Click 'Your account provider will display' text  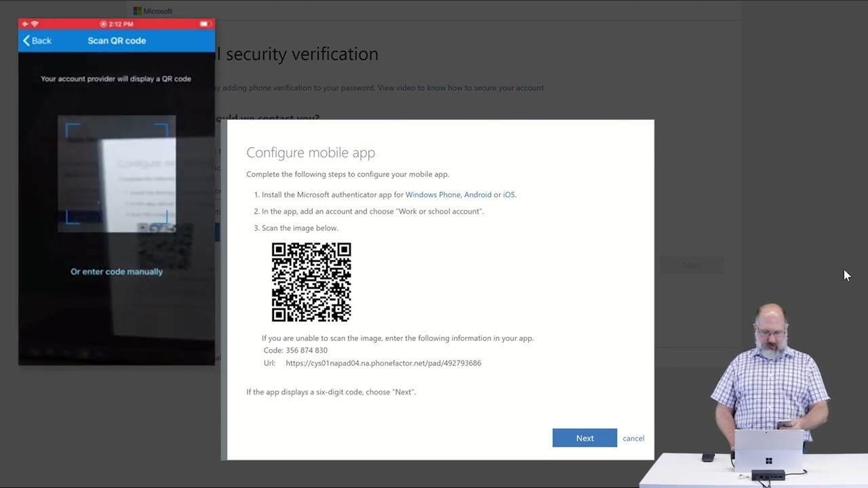pos(116,79)
